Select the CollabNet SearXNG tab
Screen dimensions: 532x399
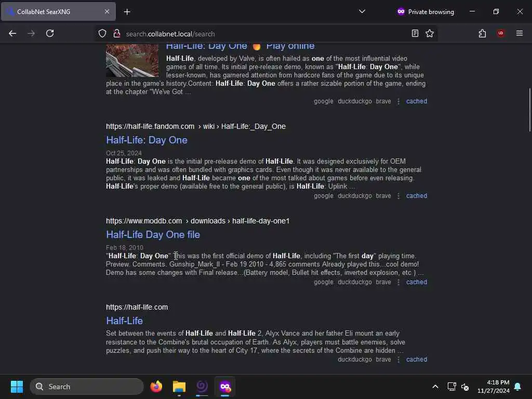coord(58,11)
